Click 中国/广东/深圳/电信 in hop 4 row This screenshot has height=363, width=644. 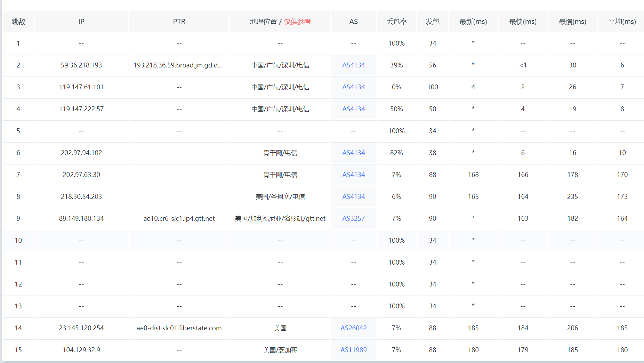point(280,109)
